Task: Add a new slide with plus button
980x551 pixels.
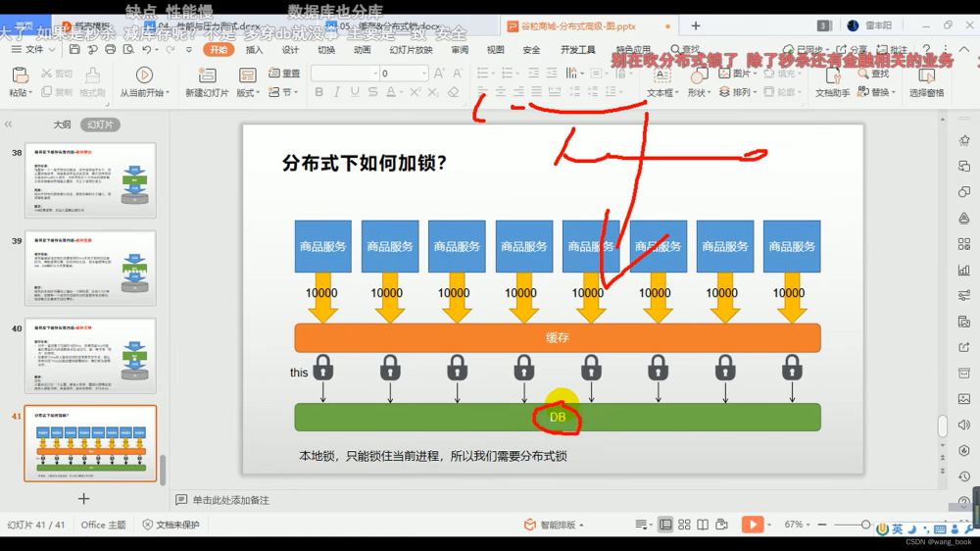Action: 83,498
